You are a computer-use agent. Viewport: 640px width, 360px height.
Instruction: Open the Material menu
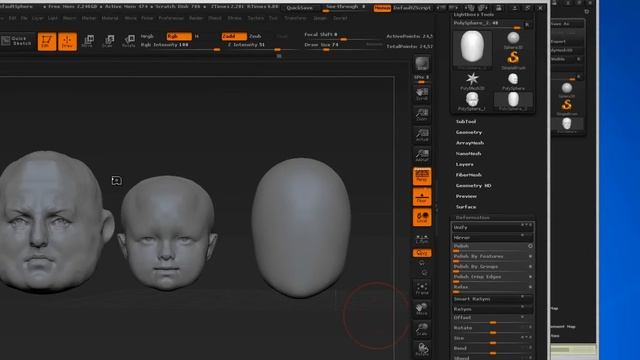(x=110, y=18)
